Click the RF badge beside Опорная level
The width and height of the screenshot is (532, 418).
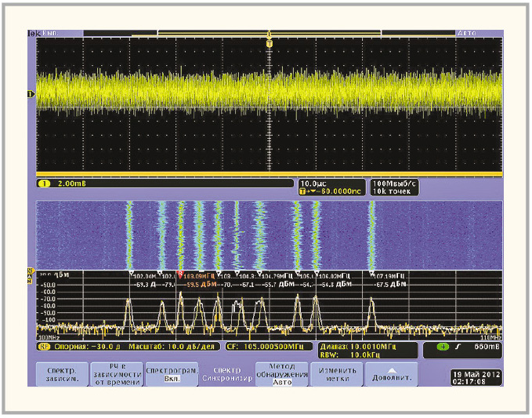click(x=43, y=346)
